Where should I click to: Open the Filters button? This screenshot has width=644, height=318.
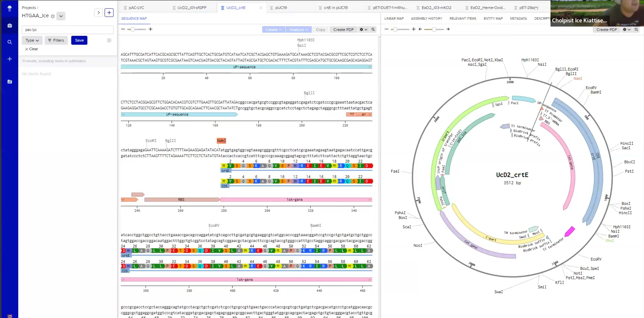point(56,40)
